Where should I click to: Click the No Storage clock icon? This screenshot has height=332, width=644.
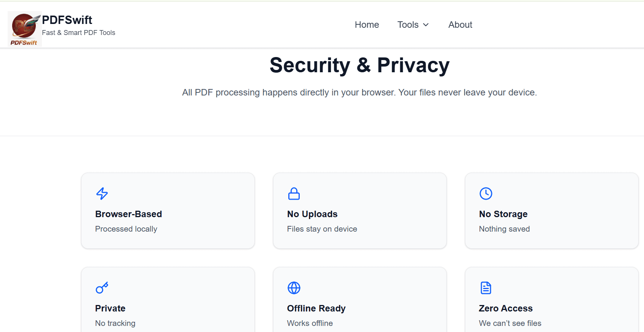pyautogui.click(x=486, y=194)
